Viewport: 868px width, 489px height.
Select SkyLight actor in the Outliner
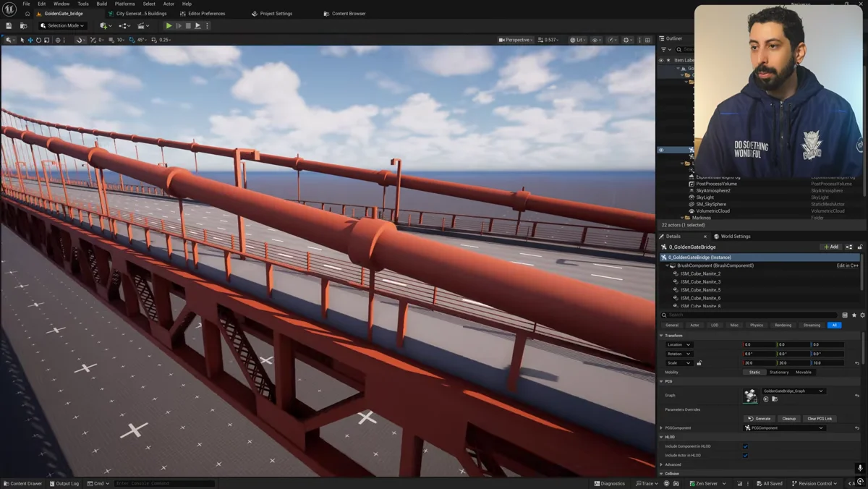(705, 197)
